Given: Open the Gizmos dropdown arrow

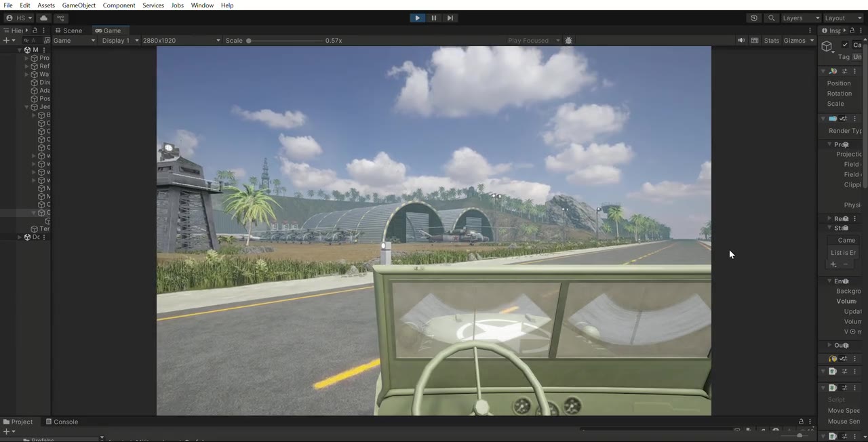Looking at the screenshot, I should pyautogui.click(x=812, y=41).
